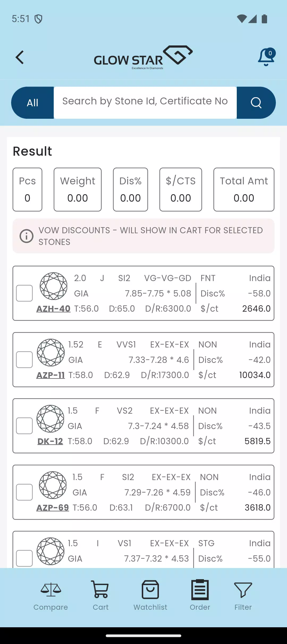This screenshot has height=644, width=287.
Task: Open stone DK-12 details link
Action: 50,441
